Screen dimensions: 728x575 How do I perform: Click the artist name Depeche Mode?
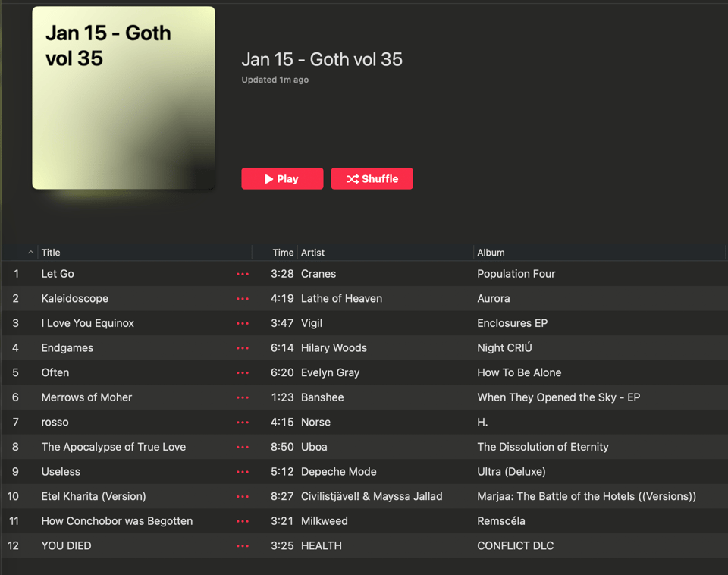pos(338,472)
